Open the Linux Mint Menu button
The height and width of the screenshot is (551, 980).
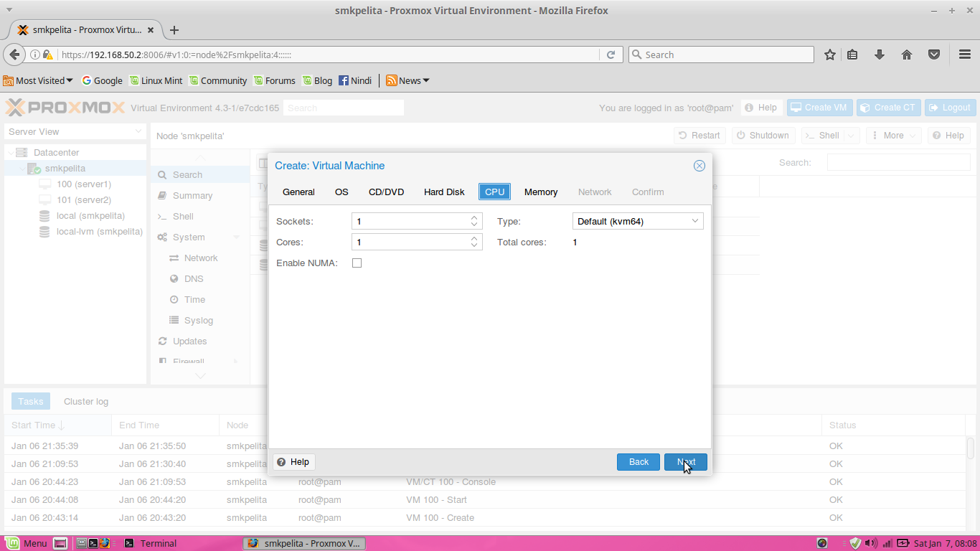27,543
